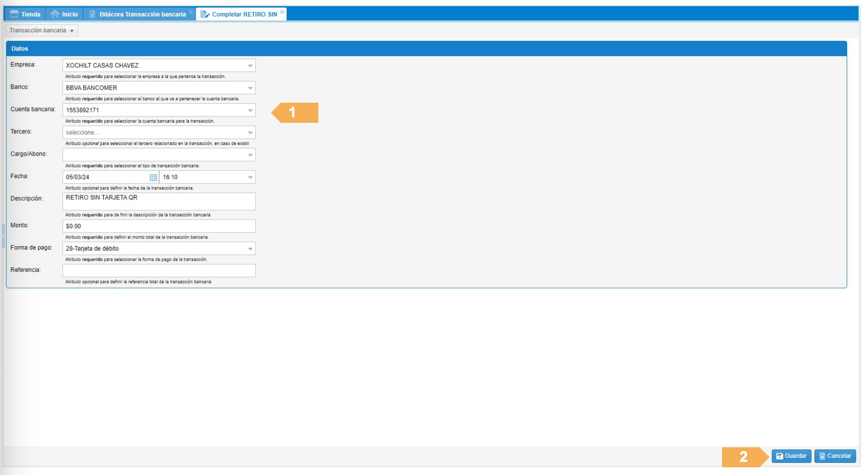
Task: Expand the Forma de pago dropdown
Action: 250,249
